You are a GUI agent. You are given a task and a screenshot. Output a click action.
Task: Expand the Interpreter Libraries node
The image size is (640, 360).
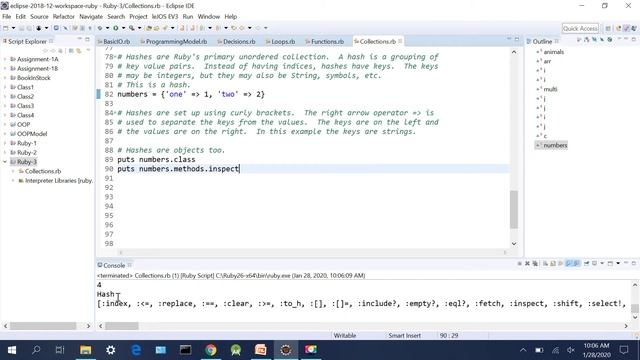click(13, 181)
